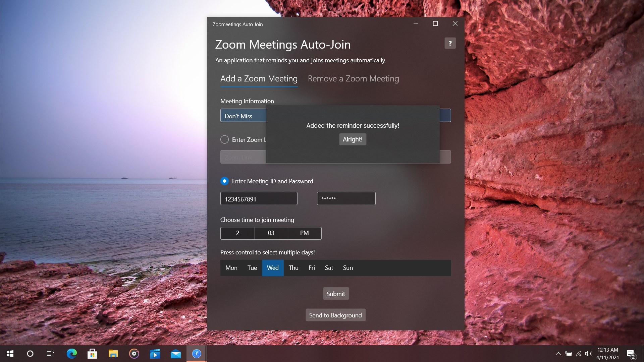This screenshot has height=362, width=644.
Task: Launch Groove Music from the taskbar
Action: click(134, 353)
